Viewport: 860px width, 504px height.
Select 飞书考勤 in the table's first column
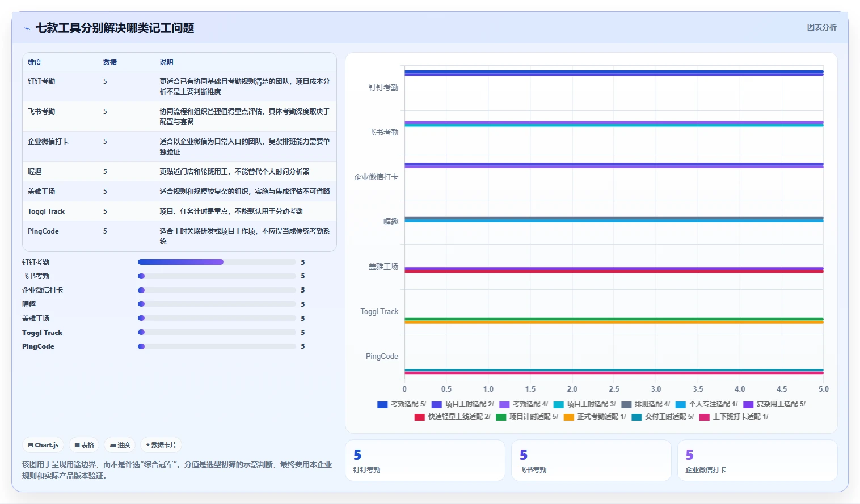pyautogui.click(x=41, y=112)
